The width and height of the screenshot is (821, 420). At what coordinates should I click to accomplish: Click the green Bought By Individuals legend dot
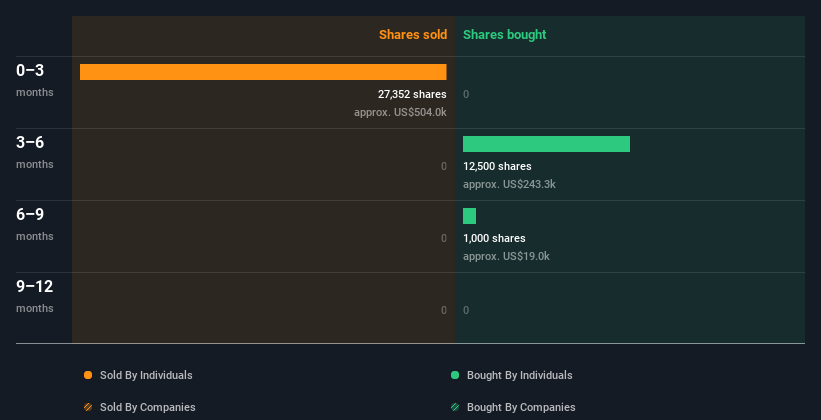[x=455, y=375]
